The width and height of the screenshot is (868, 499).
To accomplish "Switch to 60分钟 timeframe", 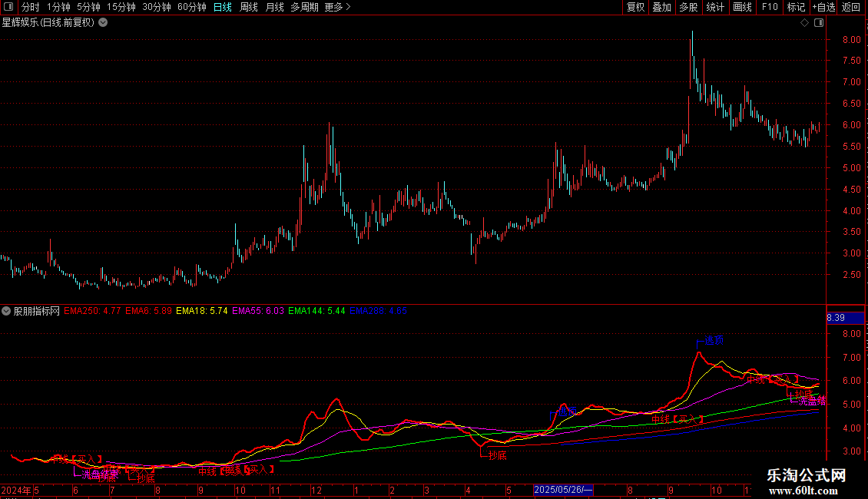I will point(191,7).
